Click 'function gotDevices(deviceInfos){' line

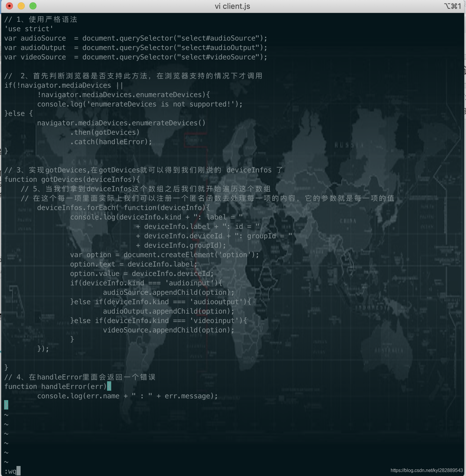(x=72, y=179)
